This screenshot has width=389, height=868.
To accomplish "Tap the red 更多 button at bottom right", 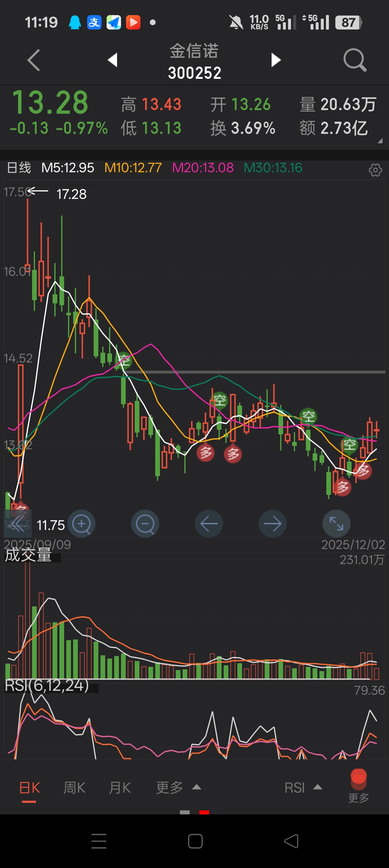I will tap(358, 785).
